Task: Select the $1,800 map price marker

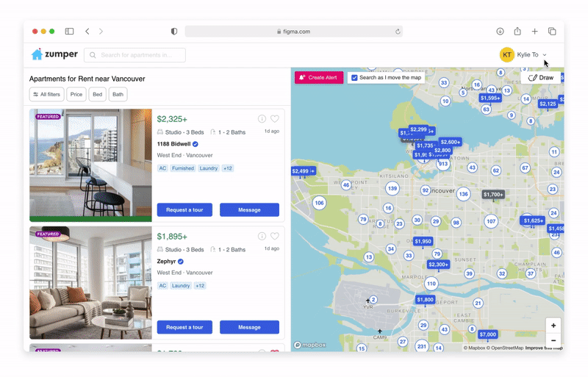Action: [426, 299]
